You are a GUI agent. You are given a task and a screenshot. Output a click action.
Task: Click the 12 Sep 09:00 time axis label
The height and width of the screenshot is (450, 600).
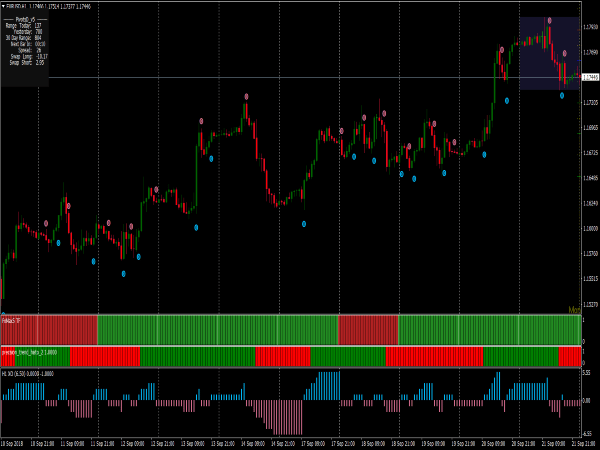(x=132, y=443)
